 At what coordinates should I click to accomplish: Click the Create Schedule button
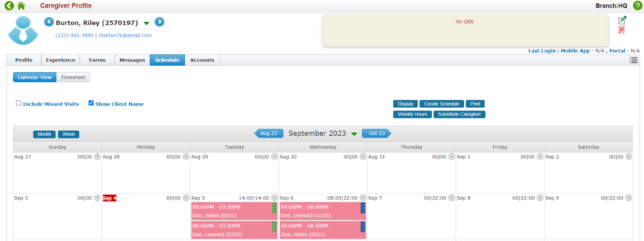[x=442, y=104]
